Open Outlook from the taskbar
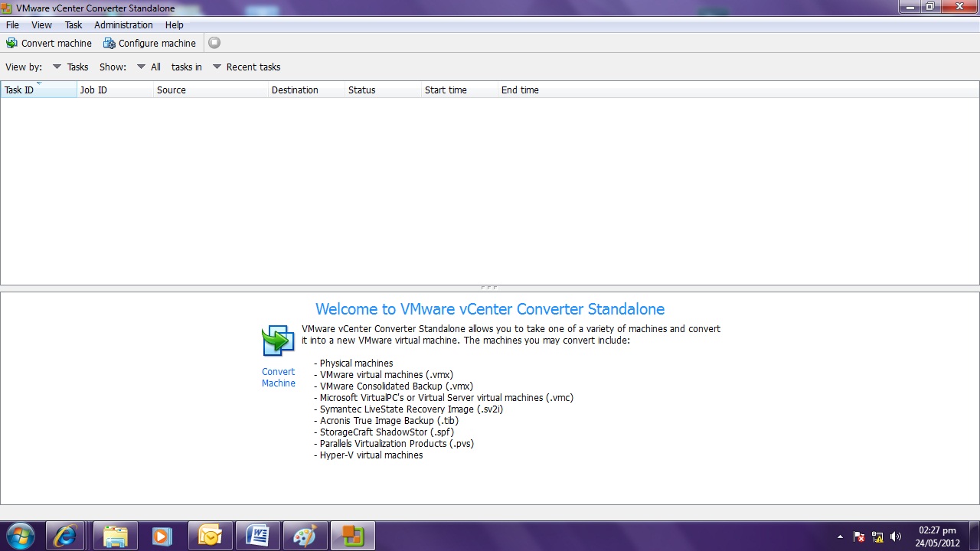The height and width of the screenshot is (551, 980). coord(209,536)
